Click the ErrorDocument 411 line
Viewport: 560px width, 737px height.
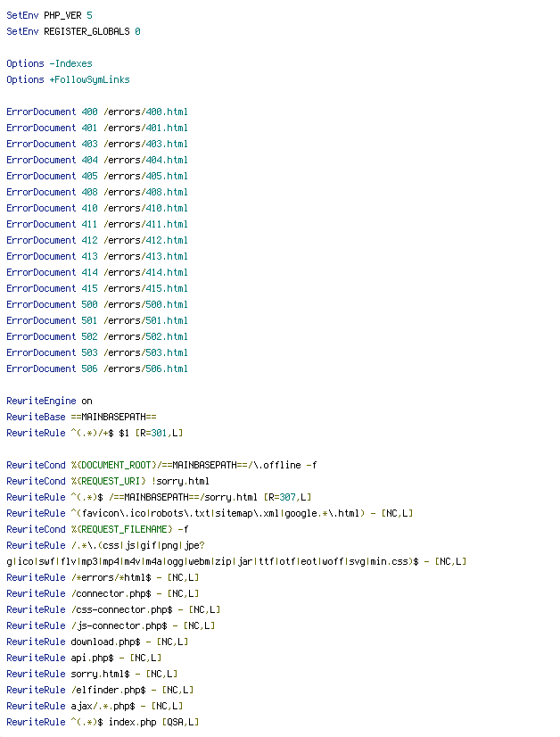(x=97, y=224)
